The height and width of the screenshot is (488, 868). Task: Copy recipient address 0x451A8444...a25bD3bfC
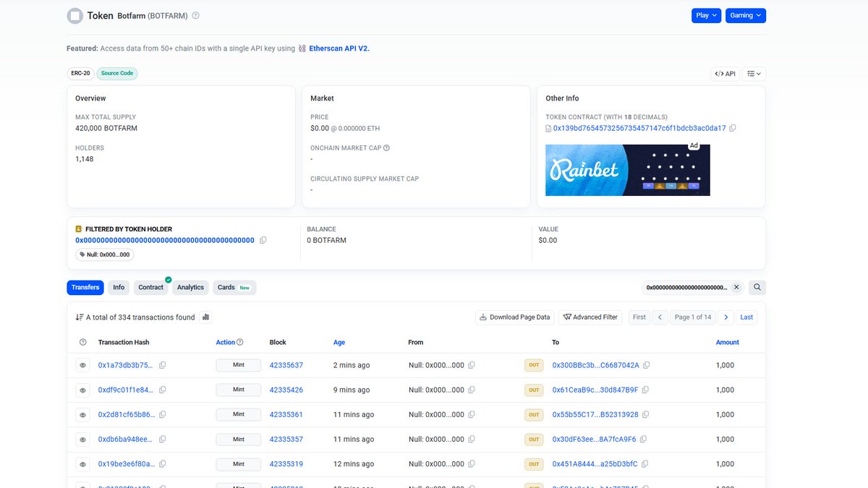point(645,463)
